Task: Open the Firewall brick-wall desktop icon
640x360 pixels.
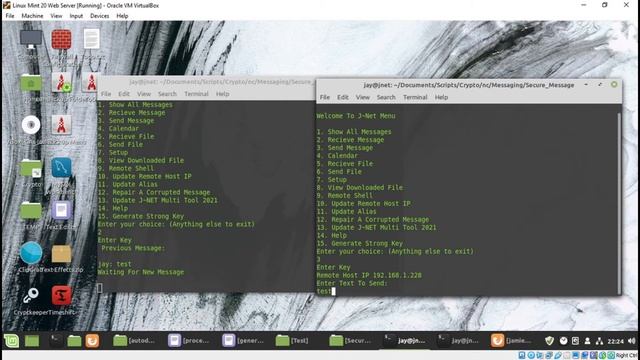Action: 62,40
